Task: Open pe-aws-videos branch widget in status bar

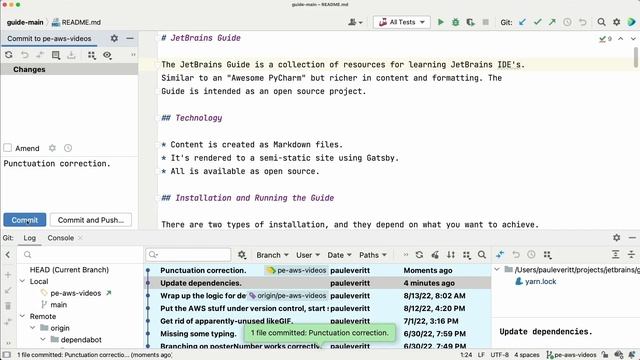Action: (571, 355)
